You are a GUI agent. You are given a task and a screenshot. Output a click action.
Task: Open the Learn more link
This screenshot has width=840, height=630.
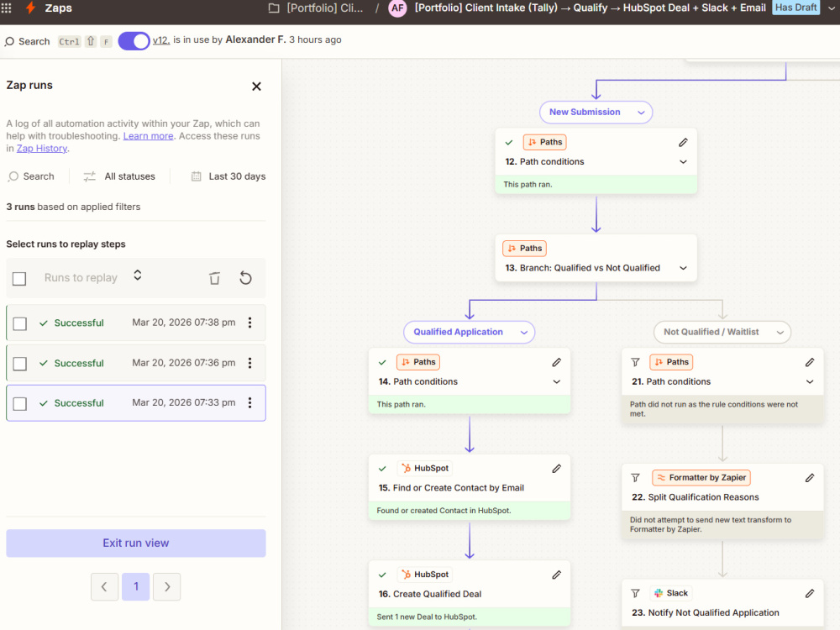click(149, 136)
